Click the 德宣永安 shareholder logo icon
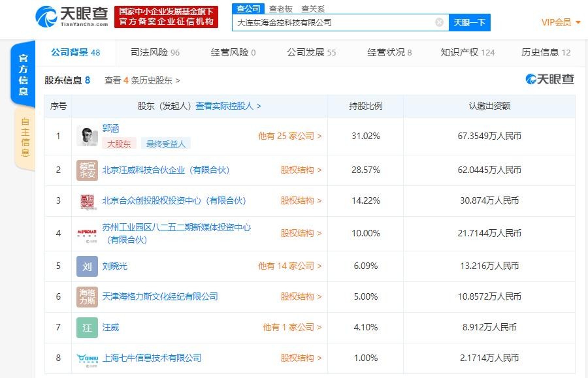Image resolution: width=588 pixels, height=378 pixels. [x=87, y=170]
